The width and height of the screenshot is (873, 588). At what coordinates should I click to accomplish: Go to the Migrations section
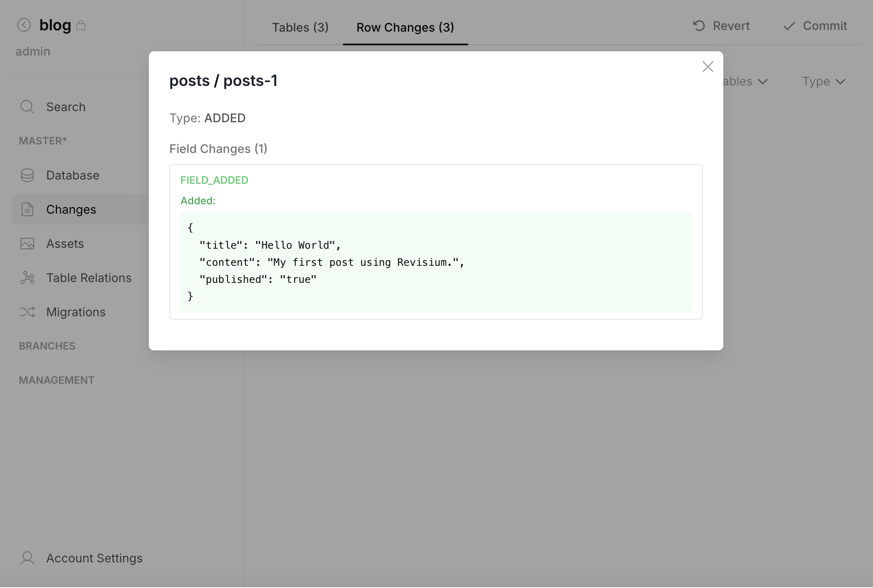[x=76, y=312]
